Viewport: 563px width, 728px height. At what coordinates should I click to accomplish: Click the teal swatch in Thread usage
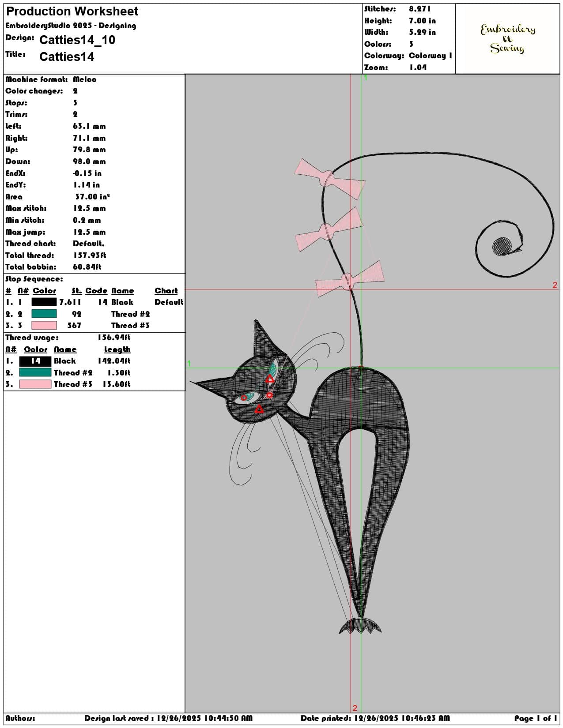(x=35, y=372)
